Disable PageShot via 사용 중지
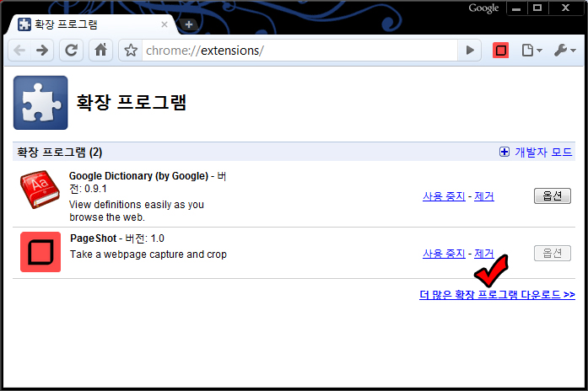 point(444,254)
